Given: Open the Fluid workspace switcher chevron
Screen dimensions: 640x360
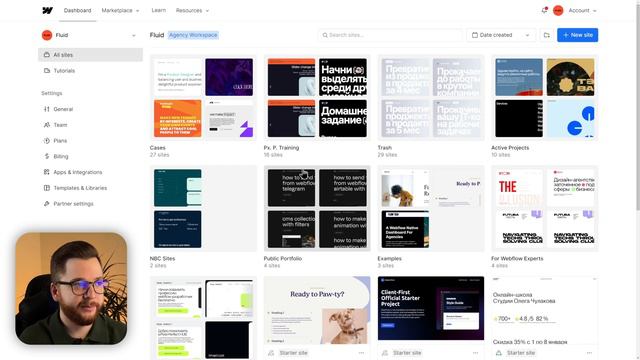Looking at the screenshot, I should (133, 36).
